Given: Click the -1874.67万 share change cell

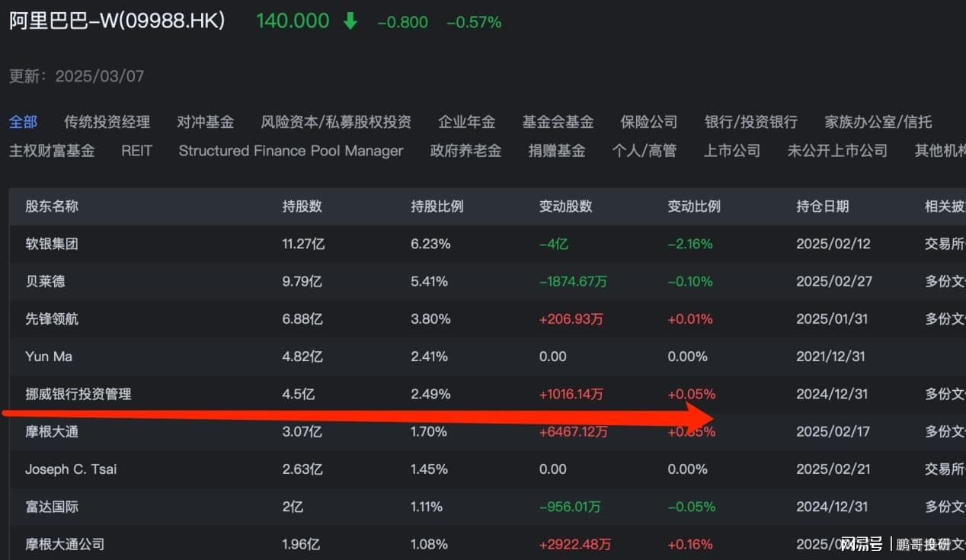Looking at the screenshot, I should 573,281.
